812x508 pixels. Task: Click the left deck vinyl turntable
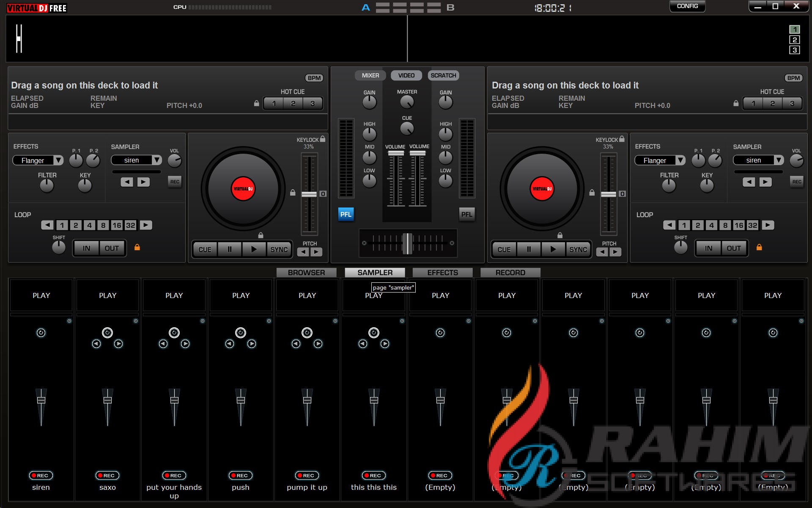click(x=243, y=189)
